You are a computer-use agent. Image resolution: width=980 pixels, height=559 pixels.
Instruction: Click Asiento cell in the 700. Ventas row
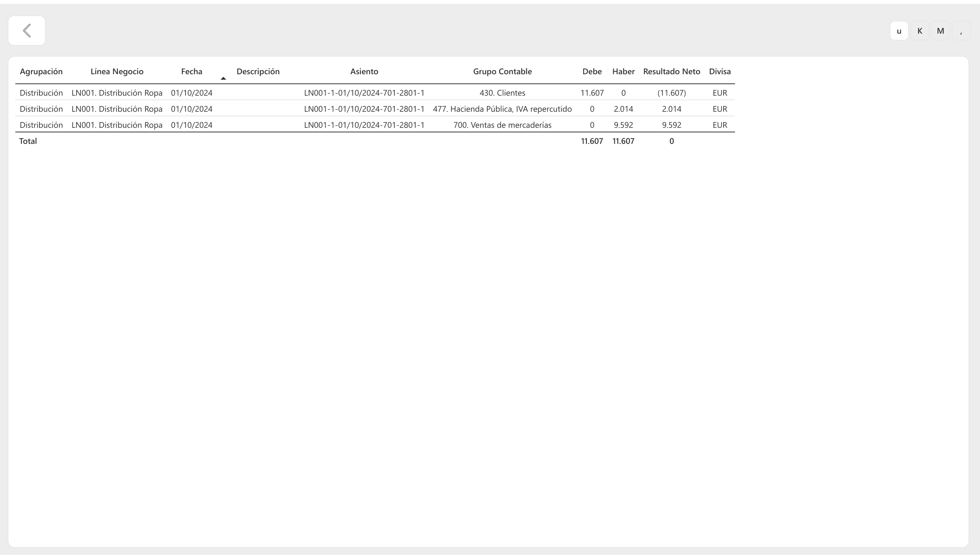pyautogui.click(x=364, y=125)
